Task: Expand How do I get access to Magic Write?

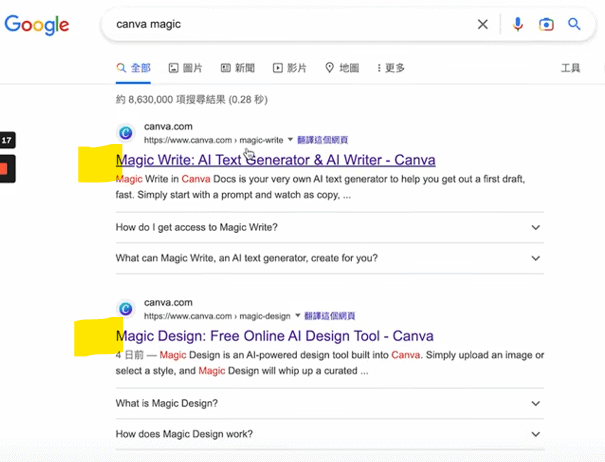Action: coord(330,227)
